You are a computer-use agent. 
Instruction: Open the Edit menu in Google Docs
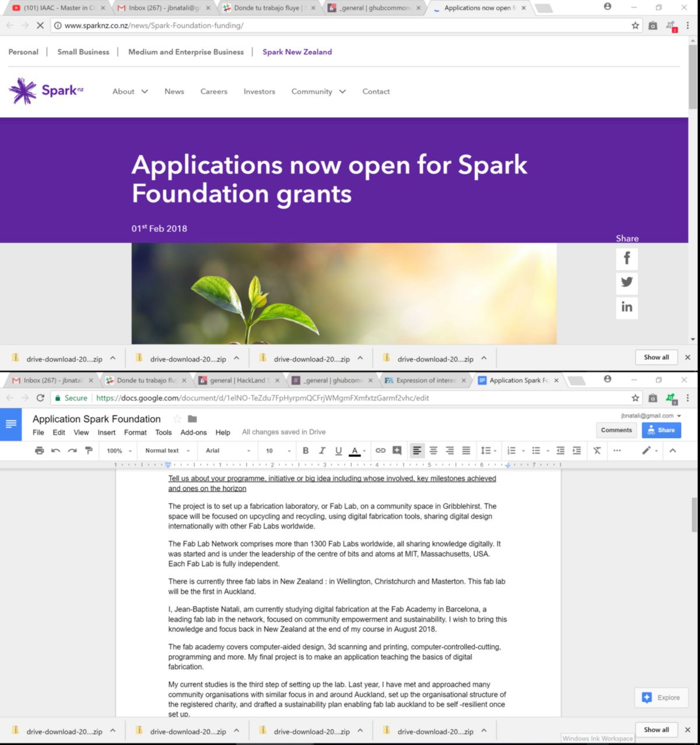(59, 432)
